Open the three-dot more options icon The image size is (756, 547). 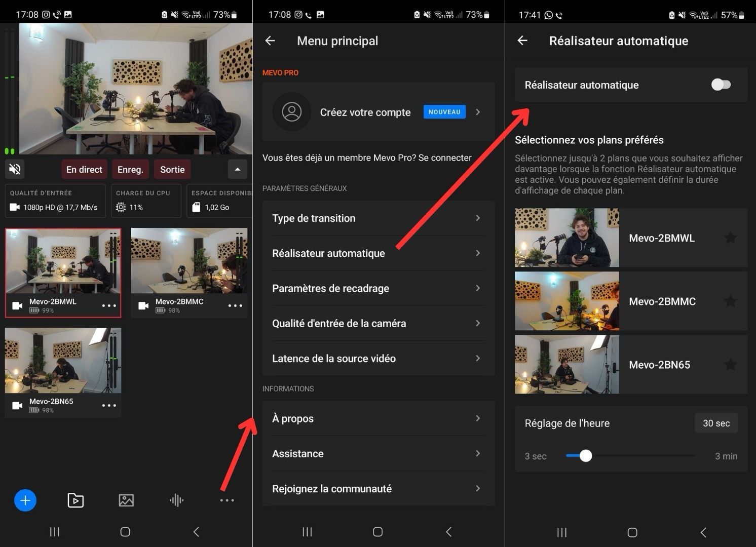pyautogui.click(x=227, y=500)
